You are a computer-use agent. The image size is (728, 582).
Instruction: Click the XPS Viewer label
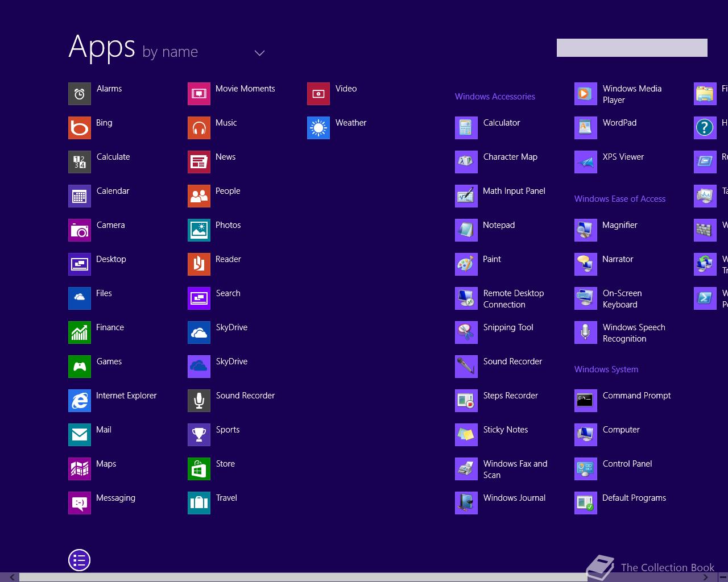[623, 157]
